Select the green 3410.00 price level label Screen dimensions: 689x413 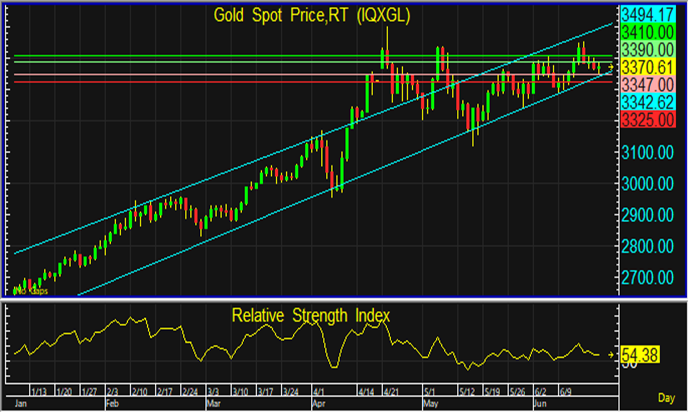tap(648, 32)
